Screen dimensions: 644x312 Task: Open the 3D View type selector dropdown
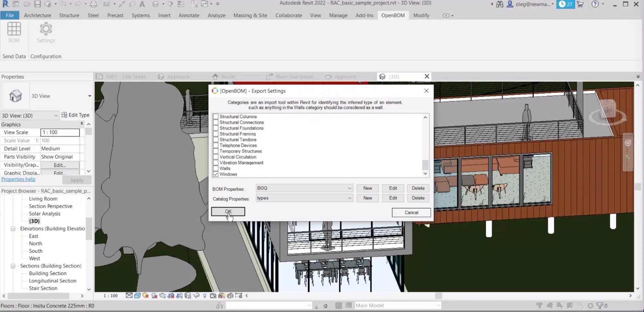pyautogui.click(x=90, y=96)
